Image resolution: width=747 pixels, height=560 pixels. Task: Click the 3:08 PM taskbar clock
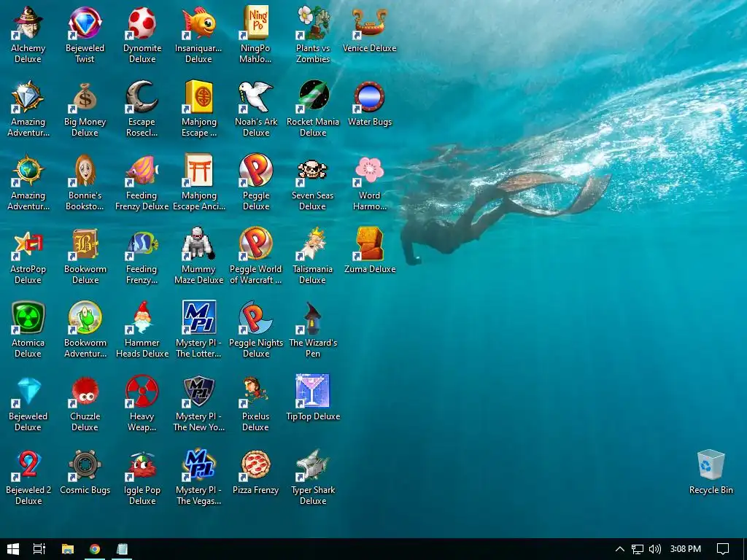pos(686,549)
